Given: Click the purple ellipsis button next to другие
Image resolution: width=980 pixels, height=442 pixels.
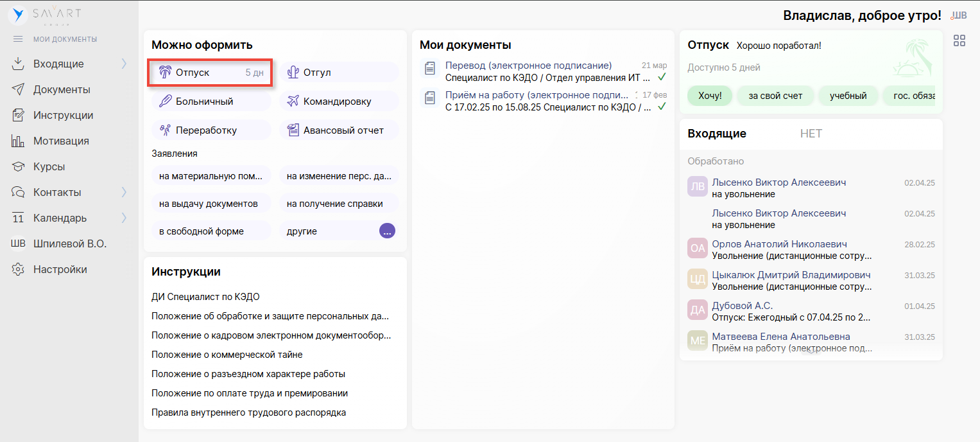Looking at the screenshot, I should pyautogui.click(x=387, y=231).
